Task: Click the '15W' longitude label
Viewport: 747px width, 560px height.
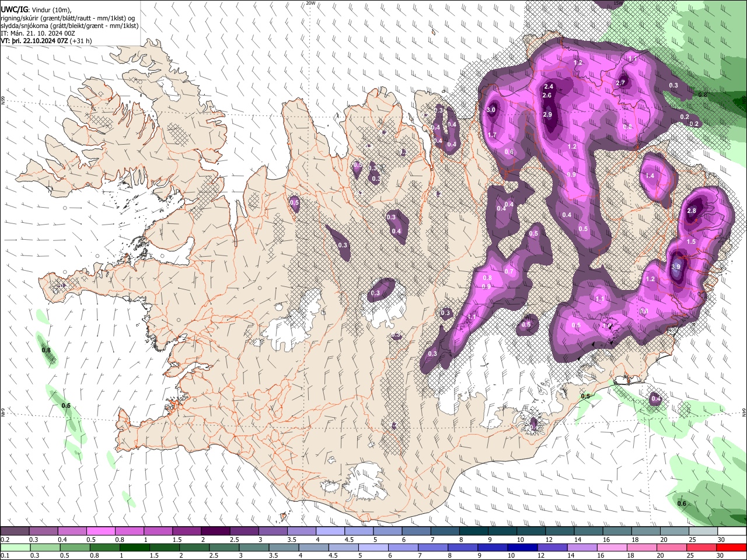Action: pos(618,3)
